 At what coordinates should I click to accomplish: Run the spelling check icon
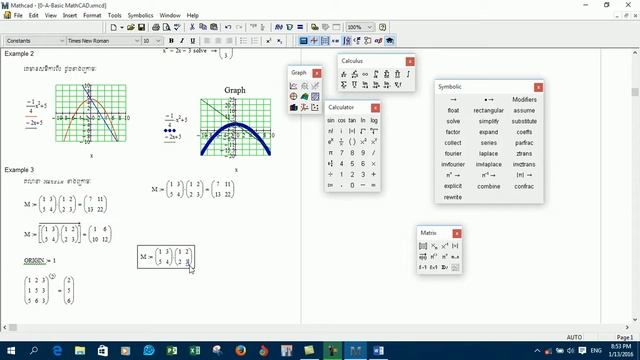[x=177, y=27]
